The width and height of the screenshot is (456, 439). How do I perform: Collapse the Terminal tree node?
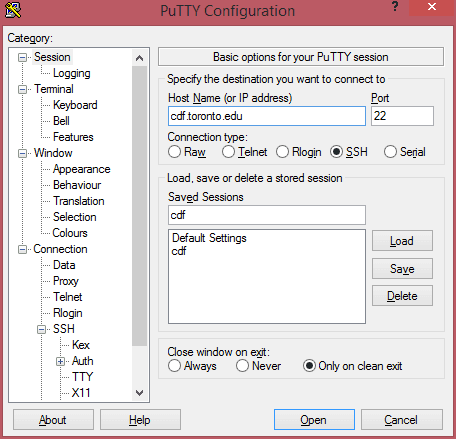(22, 89)
